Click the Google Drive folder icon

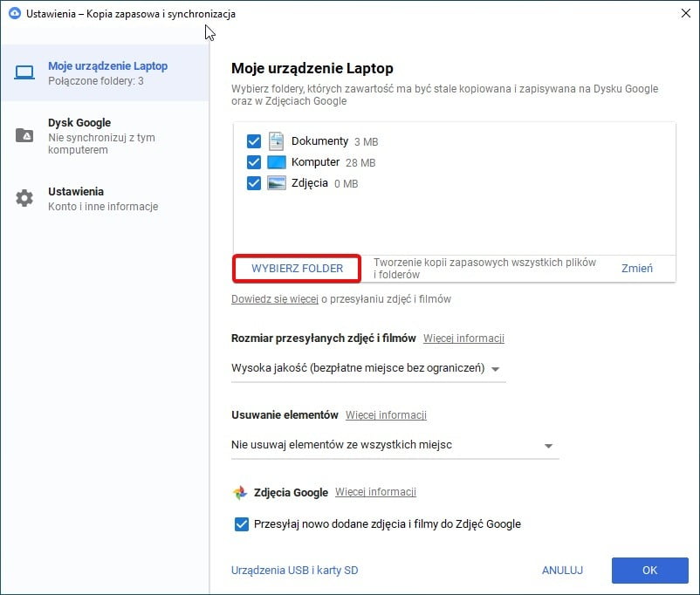[24, 135]
